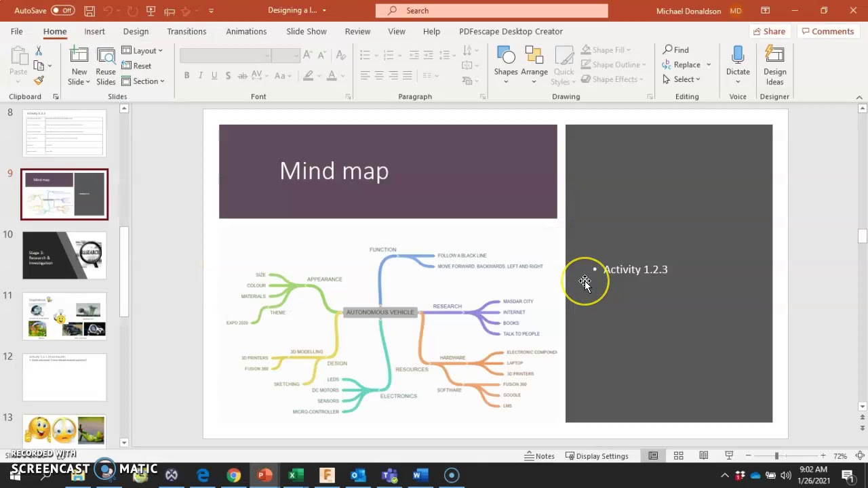Switch to Normal view icon
Screen dimensions: 868x488
click(653, 456)
